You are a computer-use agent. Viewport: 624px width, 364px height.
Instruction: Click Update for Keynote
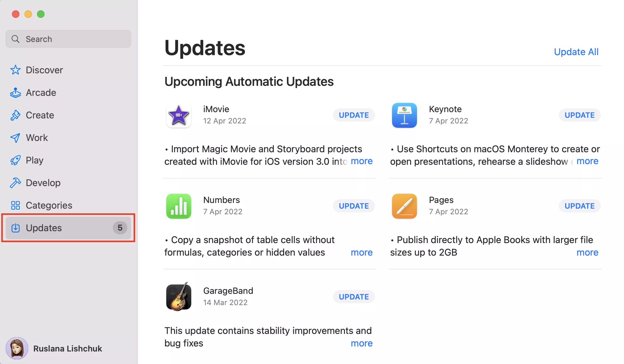click(579, 115)
